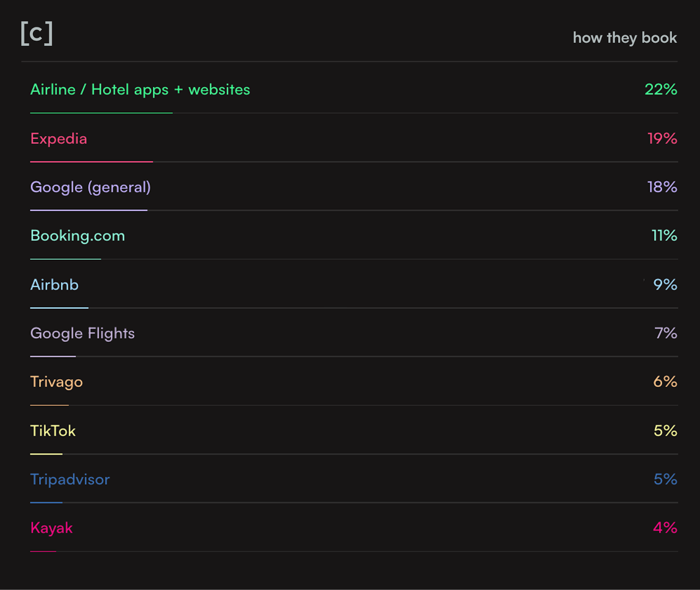Select the 'Google (general)' label
Viewport: 700px width, 590px height.
[90, 187]
